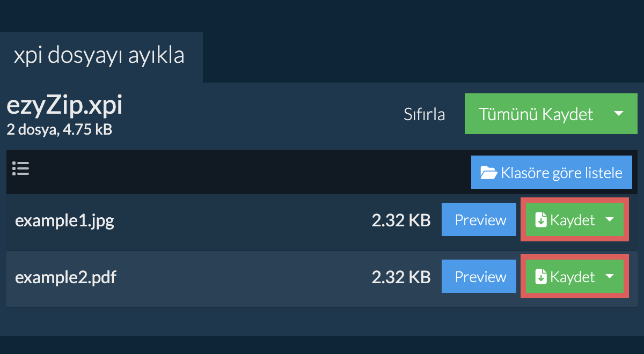Screen dimensions: 644x354
Task: Expand the Kaydet dropdown arrow for example2.pdf
Action: coord(610,277)
